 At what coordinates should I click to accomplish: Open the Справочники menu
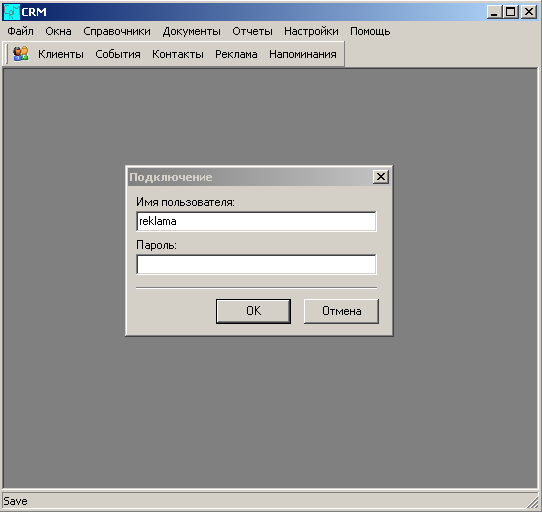tap(117, 31)
